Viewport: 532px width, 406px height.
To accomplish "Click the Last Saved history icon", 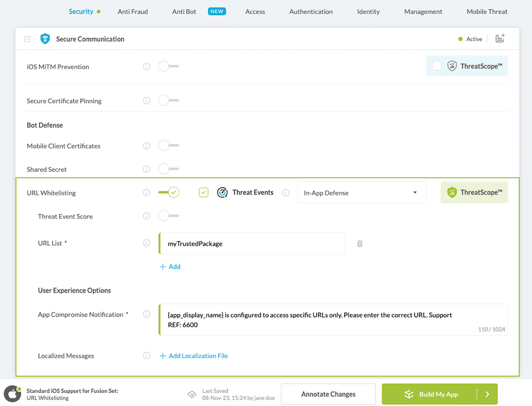I will click(192, 394).
